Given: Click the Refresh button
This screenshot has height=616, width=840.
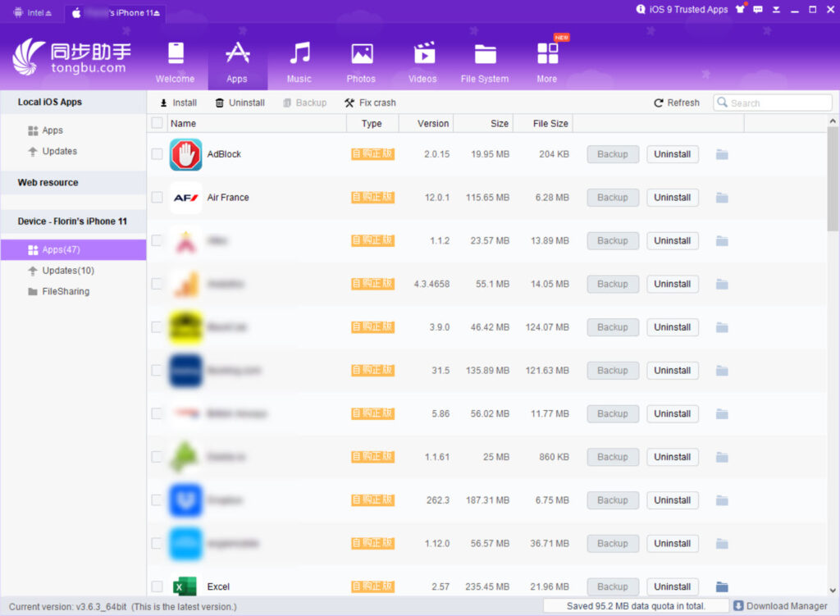Looking at the screenshot, I should tap(677, 103).
